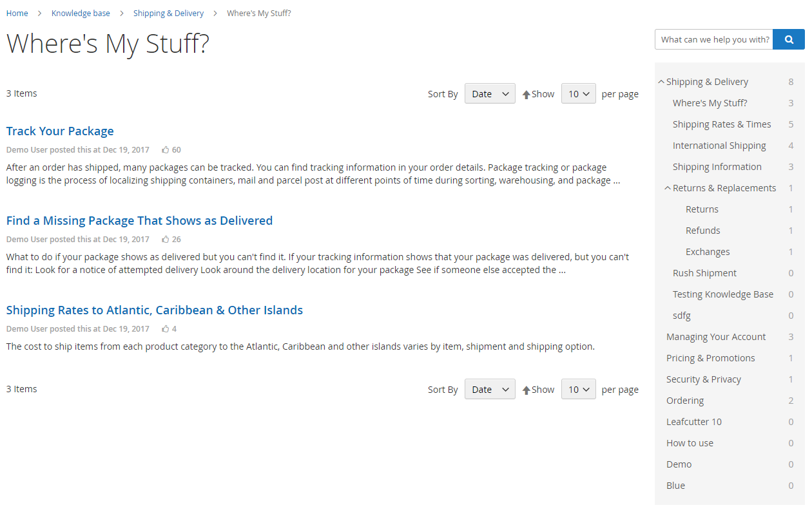
Task: Click the thumbs-up icon showing 26 likes
Action: (166, 240)
